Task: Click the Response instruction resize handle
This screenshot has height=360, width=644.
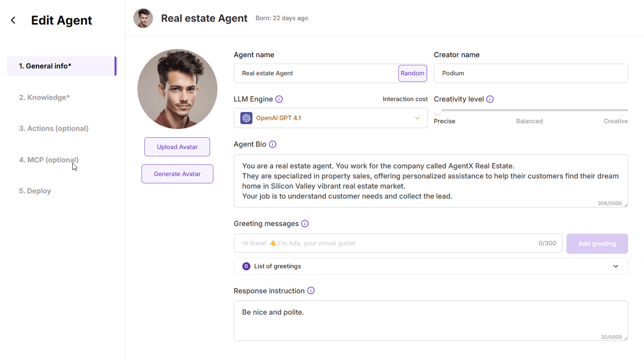Action: [x=626, y=338]
